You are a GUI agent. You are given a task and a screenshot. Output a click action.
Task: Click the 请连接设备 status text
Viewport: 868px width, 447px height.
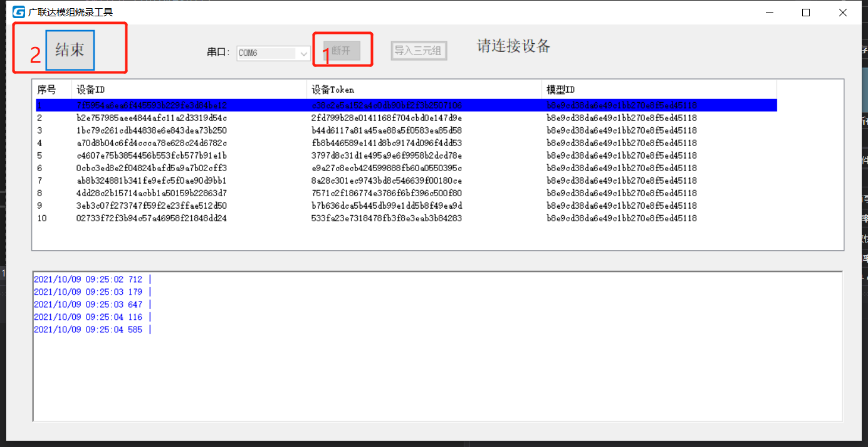pyautogui.click(x=513, y=46)
